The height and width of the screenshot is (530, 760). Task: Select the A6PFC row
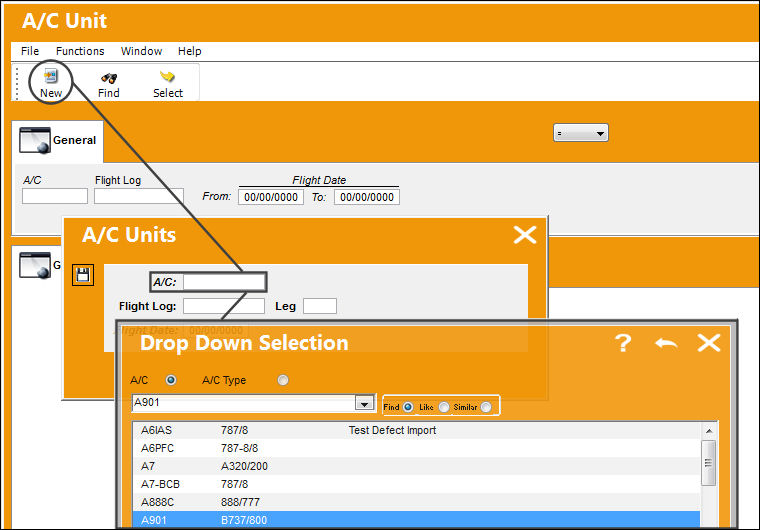[x=417, y=448]
